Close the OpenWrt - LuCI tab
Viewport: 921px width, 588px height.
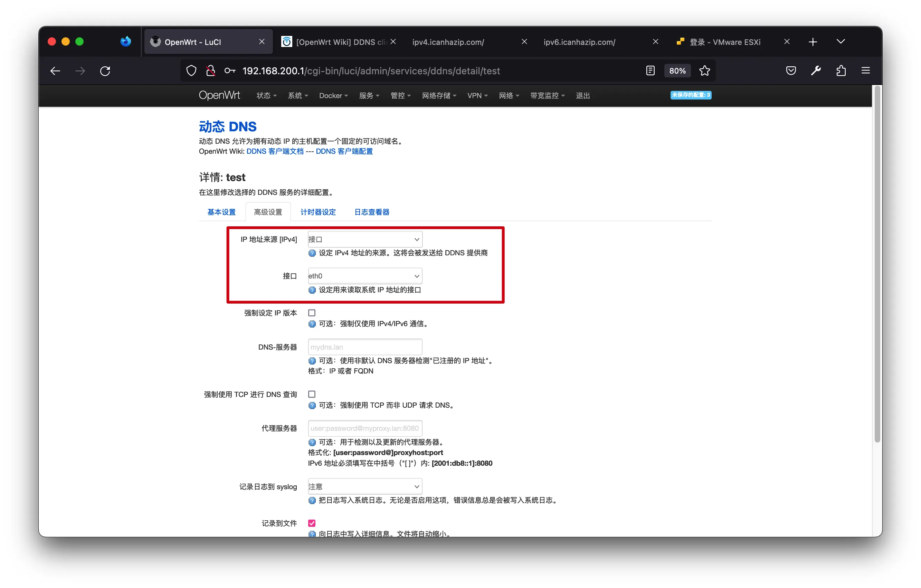click(262, 42)
